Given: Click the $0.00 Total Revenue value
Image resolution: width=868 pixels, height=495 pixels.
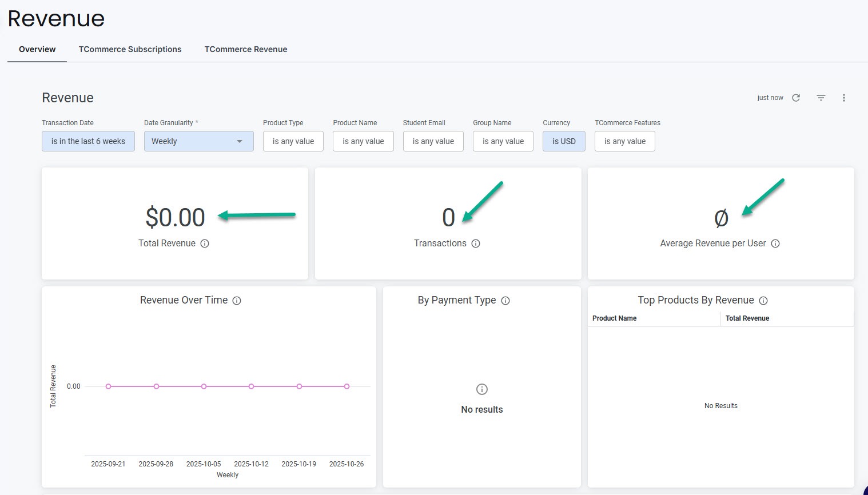Looking at the screenshot, I should [x=175, y=217].
